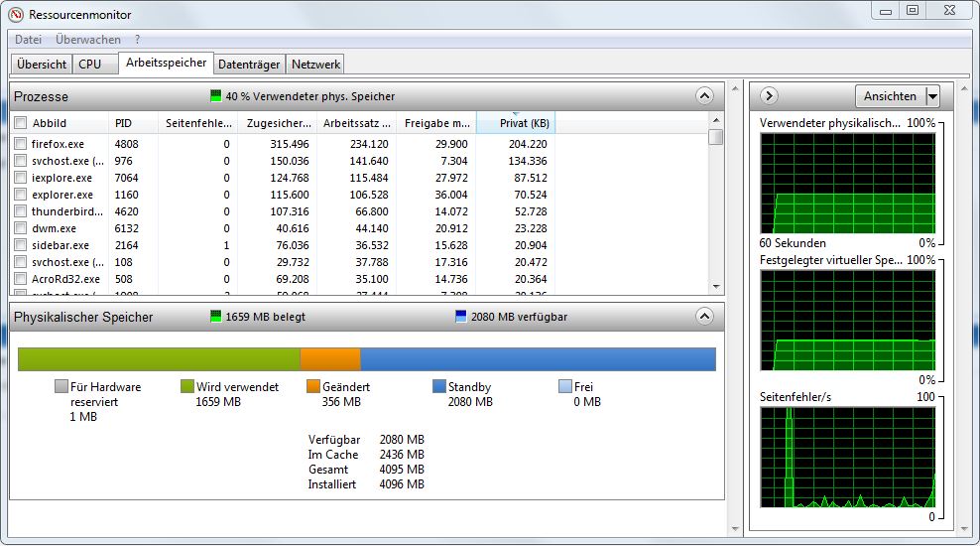
Task: Click the Seitenfehler/s graph
Action: 847,458
